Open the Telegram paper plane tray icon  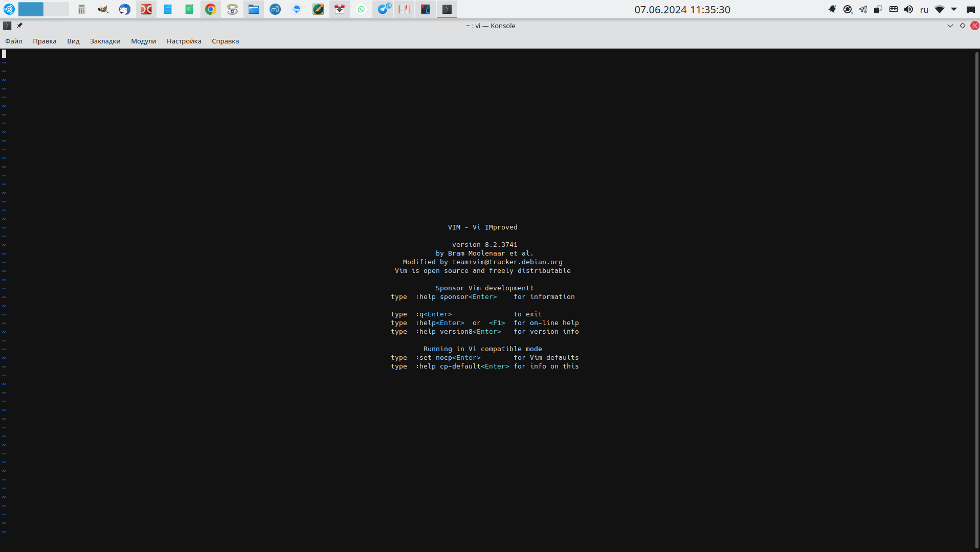tap(863, 9)
